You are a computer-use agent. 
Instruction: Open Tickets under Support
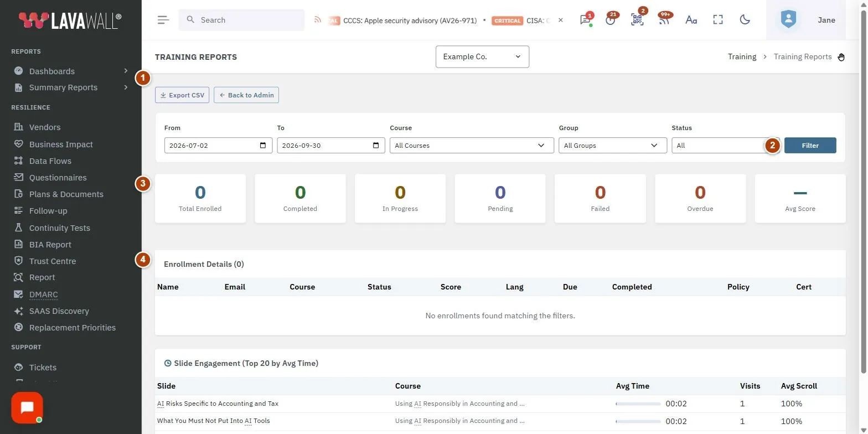point(43,368)
